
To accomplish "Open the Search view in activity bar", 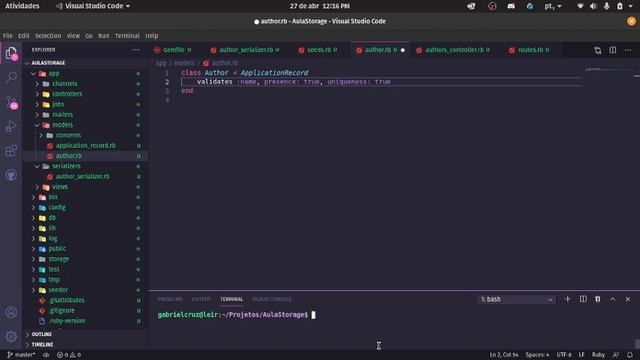I will [x=11, y=77].
